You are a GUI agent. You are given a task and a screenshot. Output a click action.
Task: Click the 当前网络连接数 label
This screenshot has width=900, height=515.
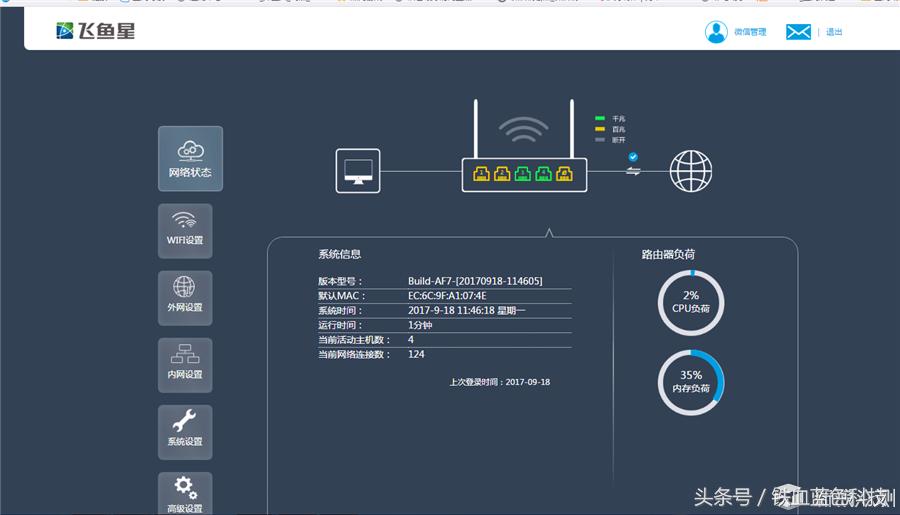point(354,354)
